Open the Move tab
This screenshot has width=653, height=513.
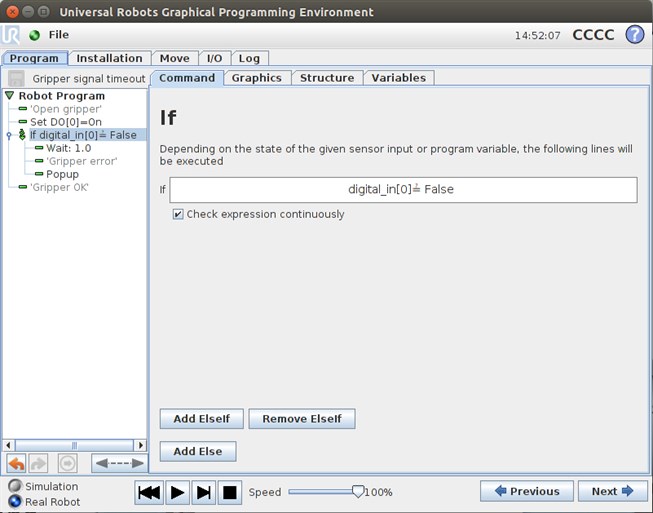click(174, 58)
